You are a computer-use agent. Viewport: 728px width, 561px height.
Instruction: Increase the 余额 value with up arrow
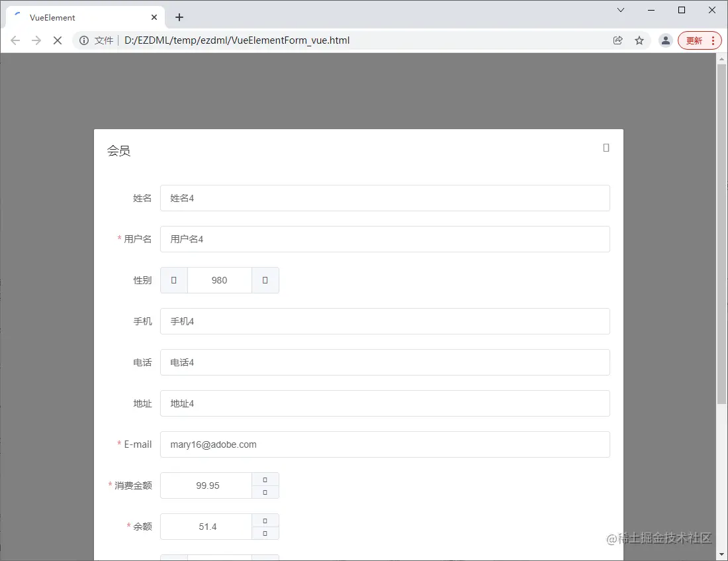(265, 521)
